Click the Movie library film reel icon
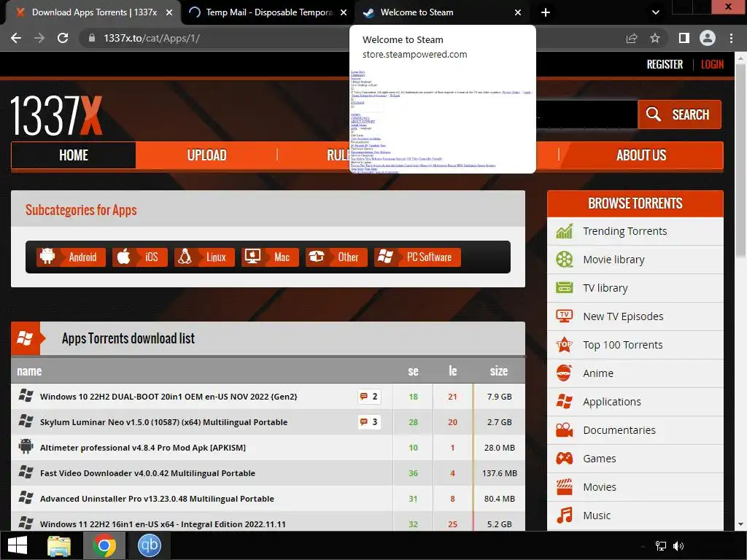747x560 pixels. point(564,260)
